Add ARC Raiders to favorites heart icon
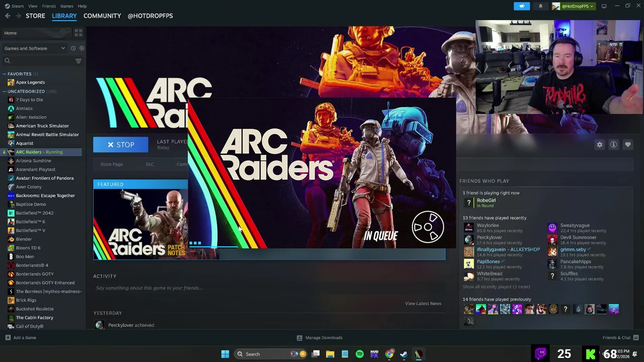644x362 pixels. pos(627,145)
